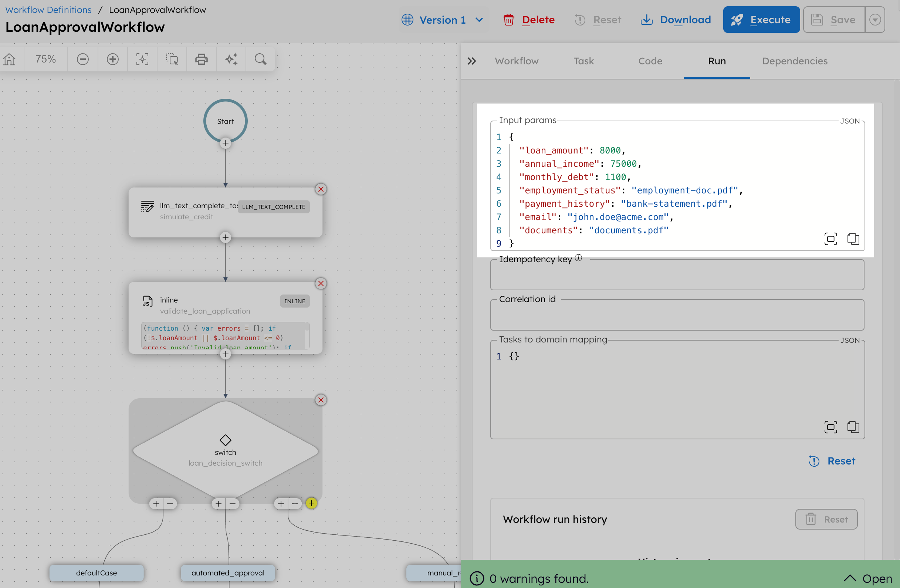The height and width of the screenshot is (588, 900).
Task: Click Reset in Workflow run history
Action: click(x=826, y=519)
